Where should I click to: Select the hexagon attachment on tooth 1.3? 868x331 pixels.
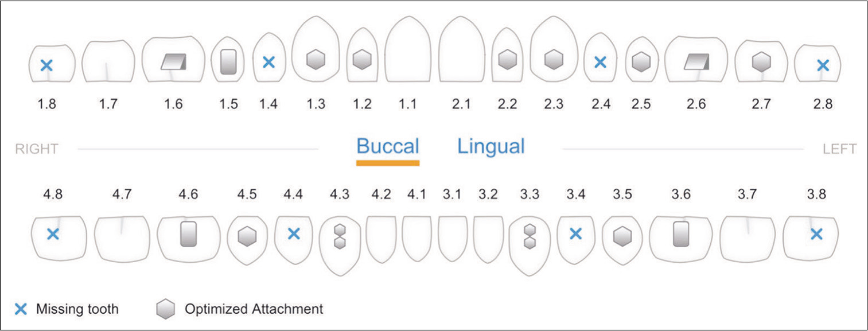[315, 60]
